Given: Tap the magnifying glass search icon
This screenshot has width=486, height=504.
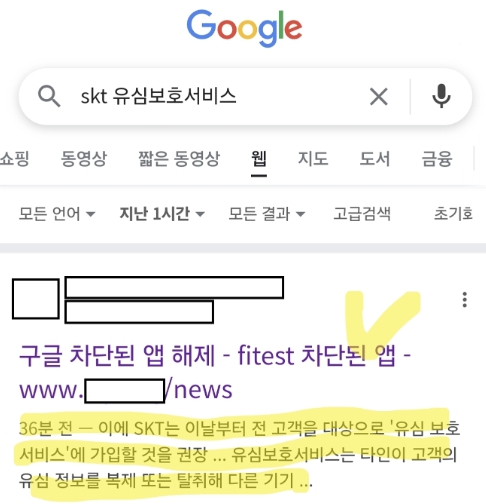Looking at the screenshot, I should pos(49,96).
